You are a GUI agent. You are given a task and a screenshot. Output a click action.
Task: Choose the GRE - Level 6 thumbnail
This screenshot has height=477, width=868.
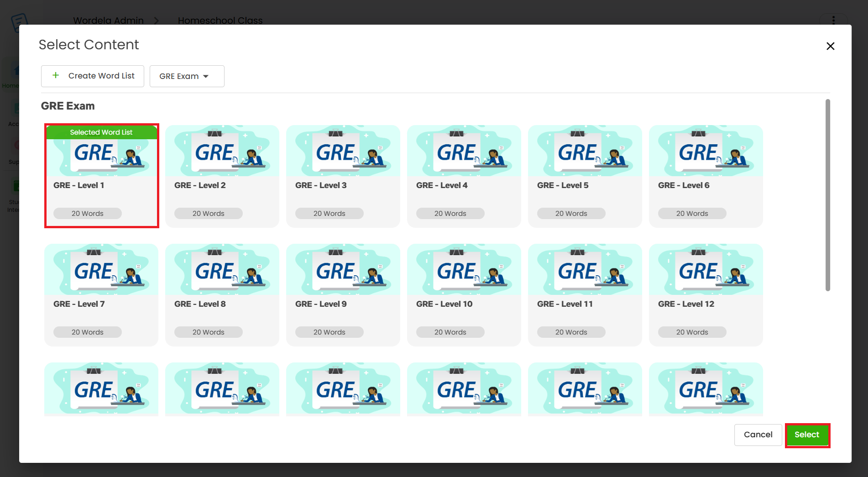[706, 151]
